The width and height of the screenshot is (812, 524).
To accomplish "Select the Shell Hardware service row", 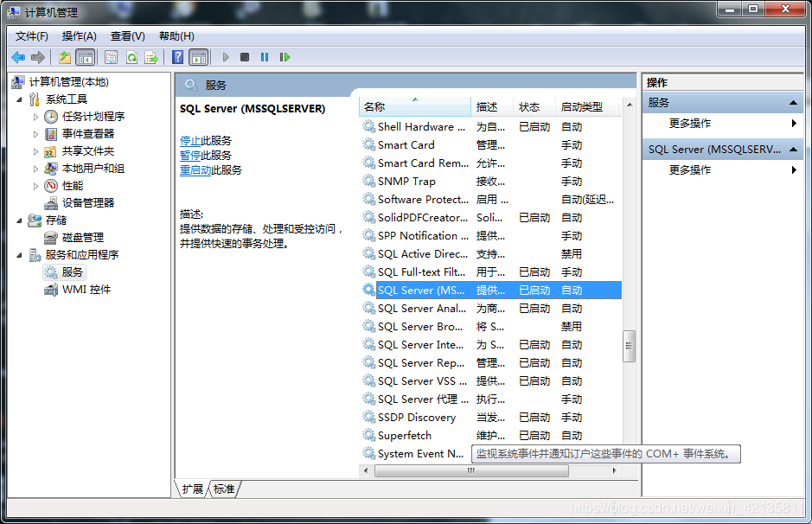I will (490, 127).
